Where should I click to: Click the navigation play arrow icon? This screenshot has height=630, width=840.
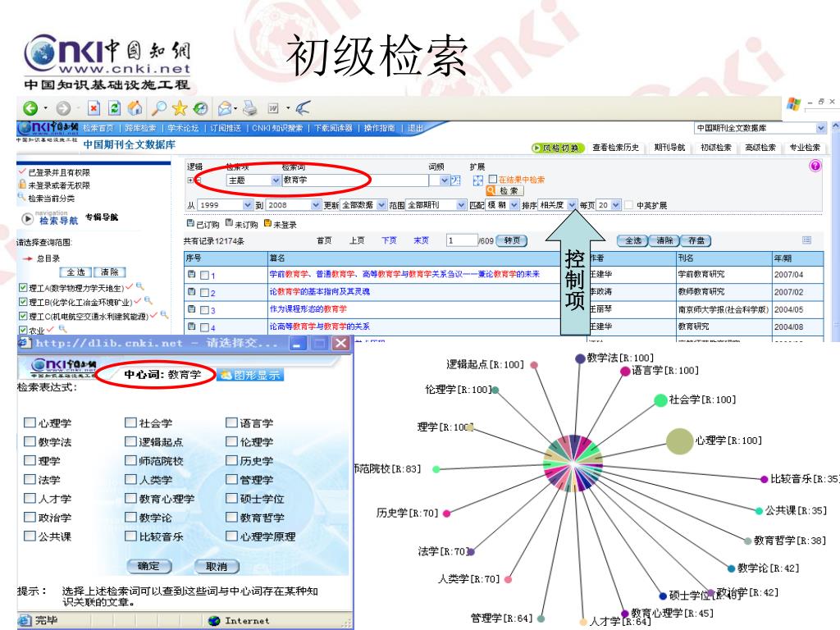click(27, 218)
